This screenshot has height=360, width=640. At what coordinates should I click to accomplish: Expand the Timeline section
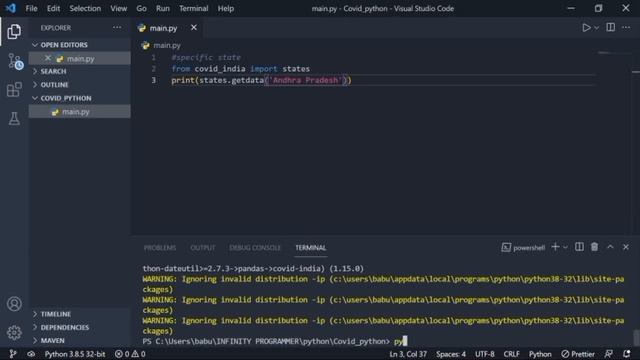(80, 314)
